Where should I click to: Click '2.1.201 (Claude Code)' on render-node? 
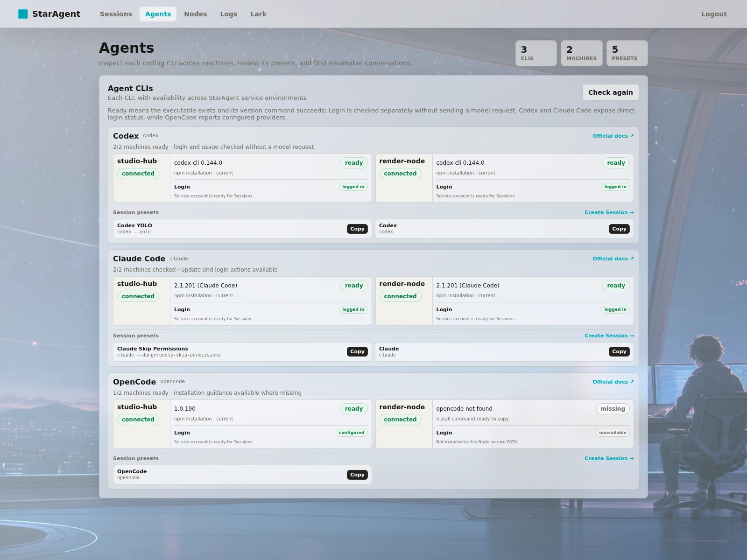pyautogui.click(x=467, y=286)
